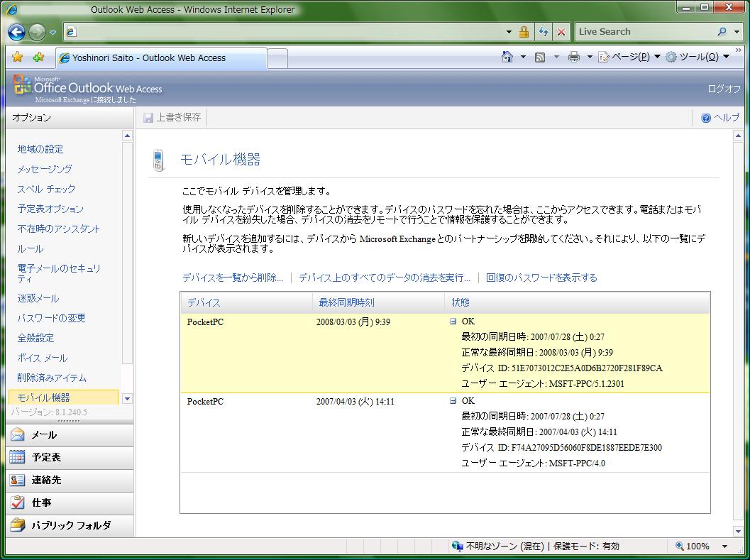The width and height of the screenshot is (750, 560).
Task: Click the Home page icon
Action: 507,57
